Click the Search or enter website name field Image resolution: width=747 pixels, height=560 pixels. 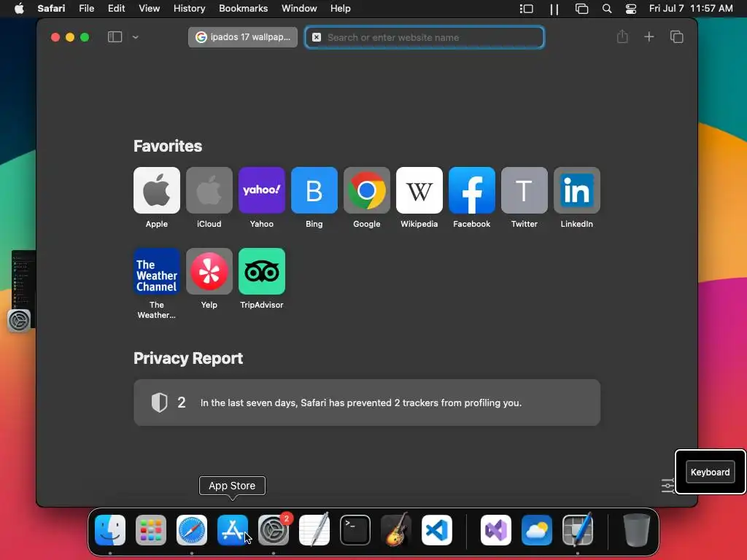(425, 37)
